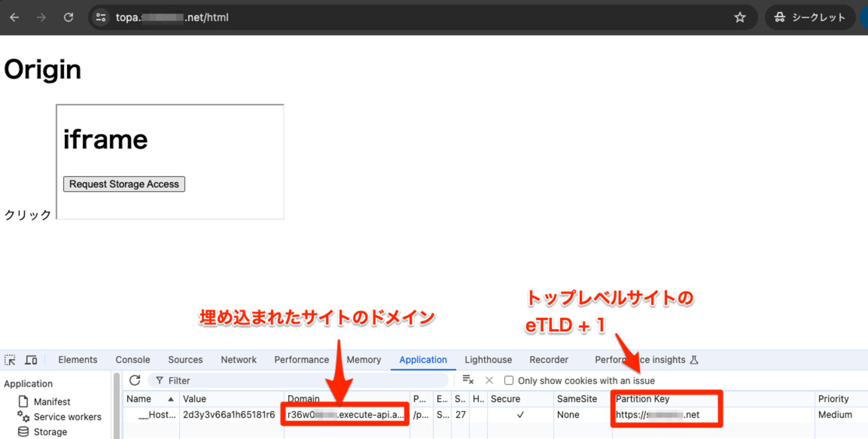This screenshot has width=868, height=439.
Task: Clear all cookies icon
Action: (468, 380)
